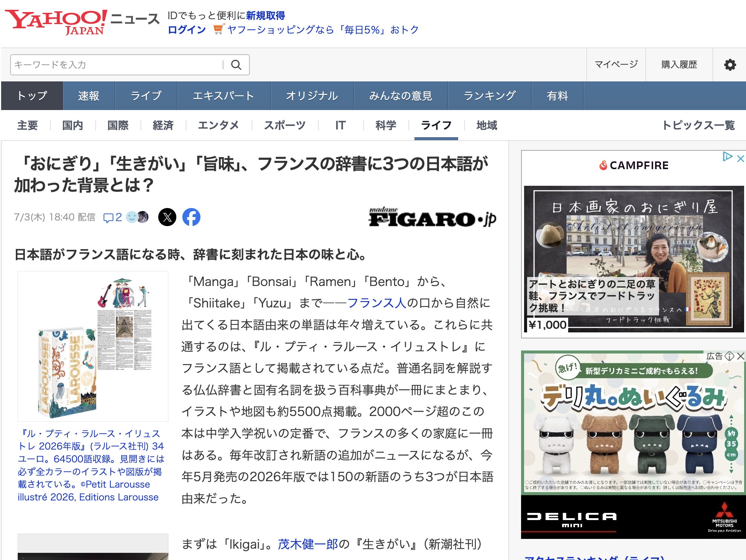The height and width of the screenshot is (560, 746).
Task: Click AdChoices icon on CAMPFIRE ad
Action: pyautogui.click(x=727, y=156)
